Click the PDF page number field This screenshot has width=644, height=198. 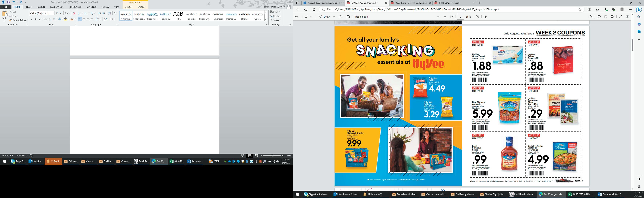click(x=460, y=17)
